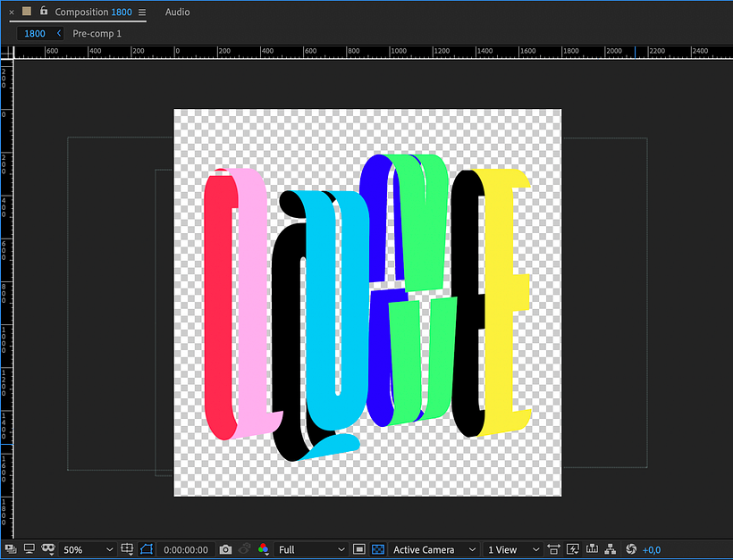This screenshot has height=560, width=733.
Task: Navigate to Pre-comp 1 in flowchart breadcrumb
Action: coord(97,34)
